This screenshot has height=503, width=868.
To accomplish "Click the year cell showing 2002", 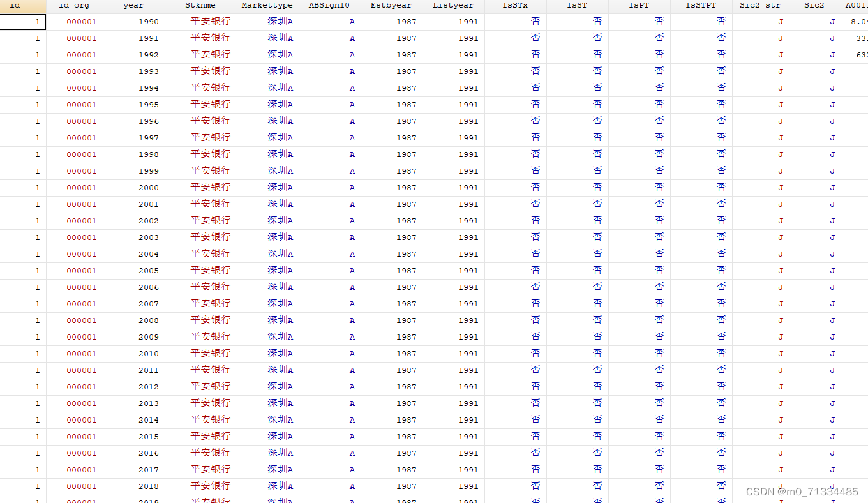I will [133, 221].
